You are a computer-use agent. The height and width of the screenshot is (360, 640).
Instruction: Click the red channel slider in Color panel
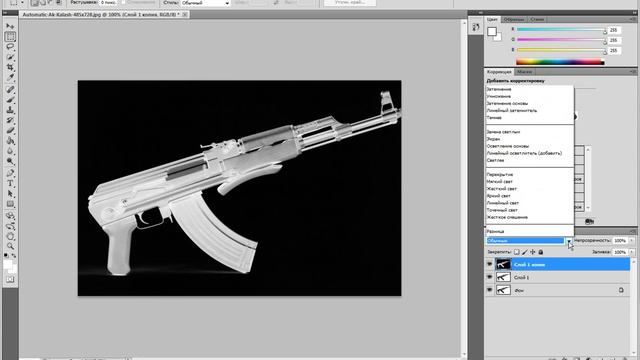561,29
